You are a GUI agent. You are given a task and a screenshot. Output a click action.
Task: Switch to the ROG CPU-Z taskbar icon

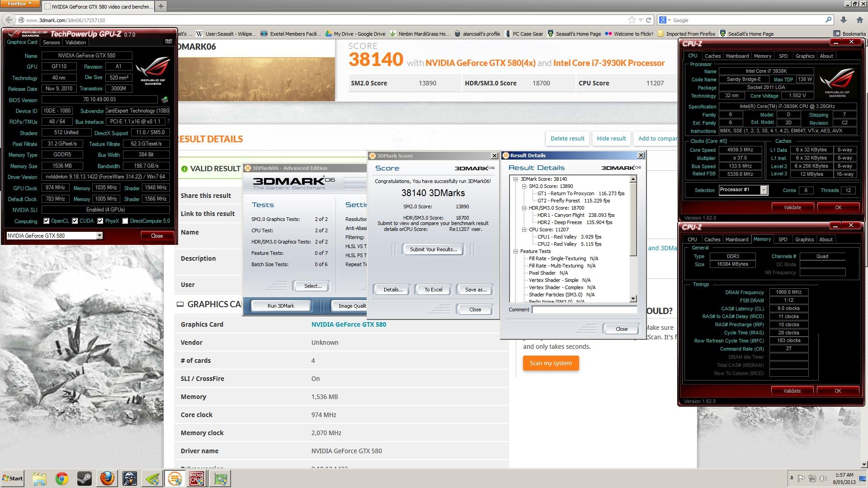point(197,479)
